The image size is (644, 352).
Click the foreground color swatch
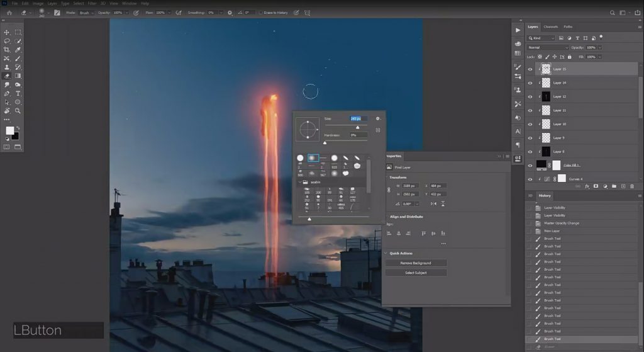point(9,130)
